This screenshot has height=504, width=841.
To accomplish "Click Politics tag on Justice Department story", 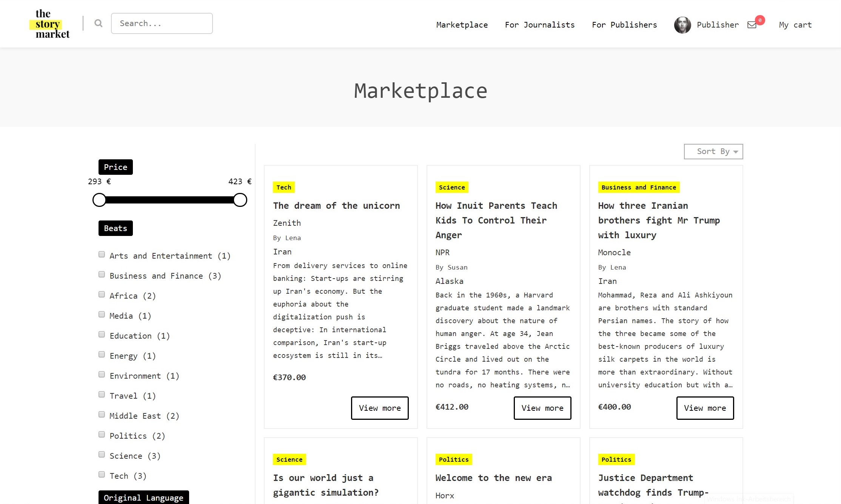I will pyautogui.click(x=616, y=459).
